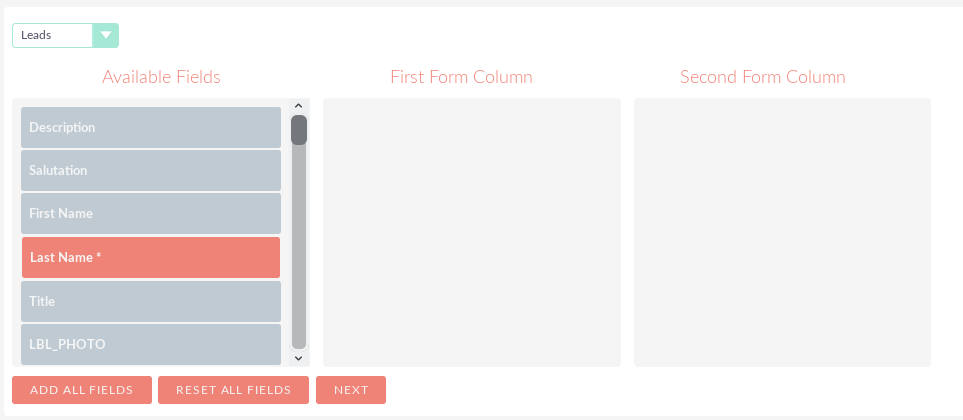
Task: Click the scroll down arrow
Action: coord(298,357)
